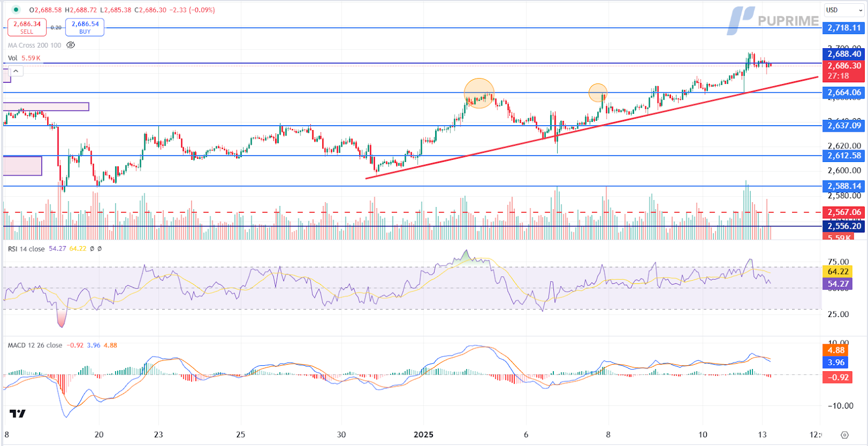The height and width of the screenshot is (446, 868).
Task: Click the 2025 label on time axis
Action: [424, 435]
